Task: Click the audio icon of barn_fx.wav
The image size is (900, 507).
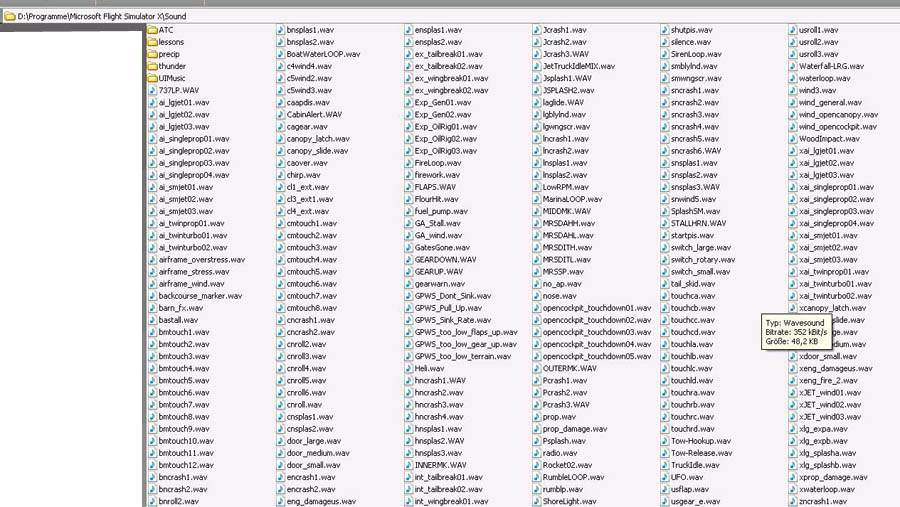Action: pos(152,308)
